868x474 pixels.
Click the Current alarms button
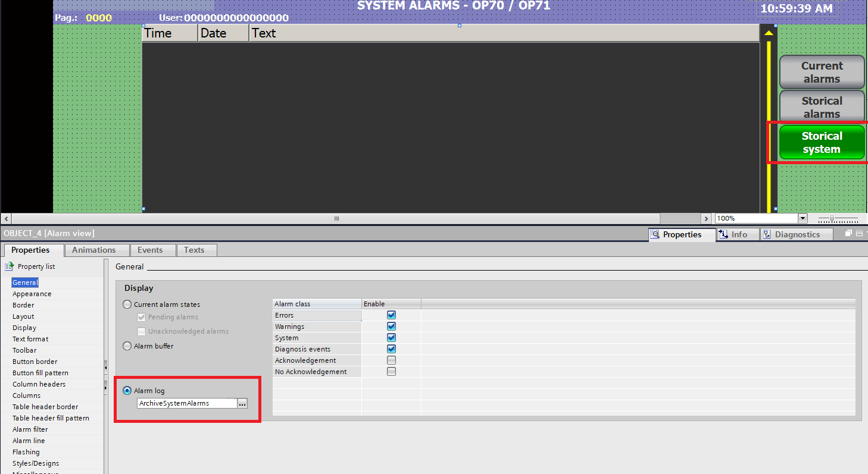[822, 72]
